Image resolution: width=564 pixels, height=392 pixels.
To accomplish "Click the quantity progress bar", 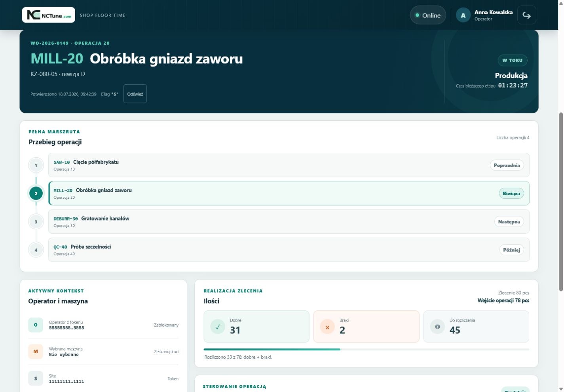I will click(x=366, y=349).
